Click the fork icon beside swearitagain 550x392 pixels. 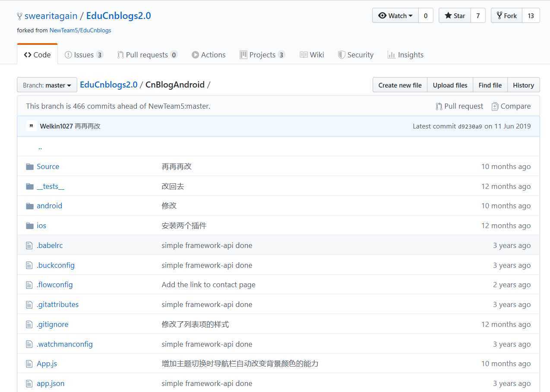coord(19,16)
